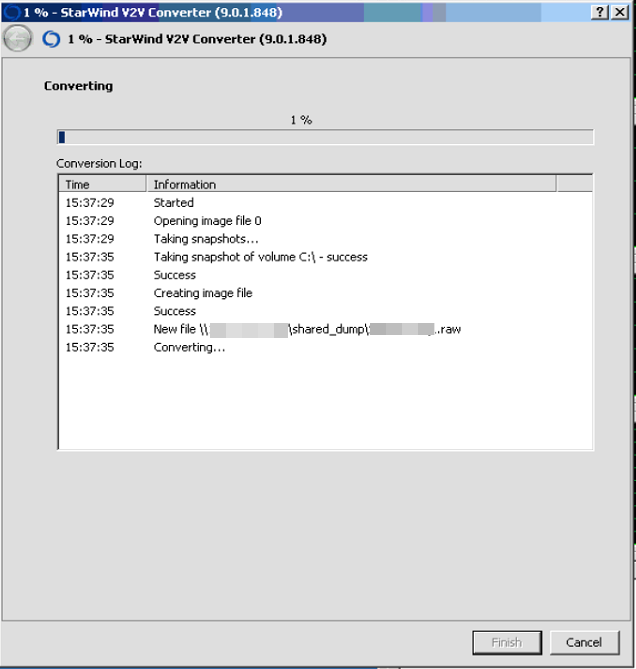Select the "Converting…" log entry
Screen dimensions: 636x669
point(189,347)
